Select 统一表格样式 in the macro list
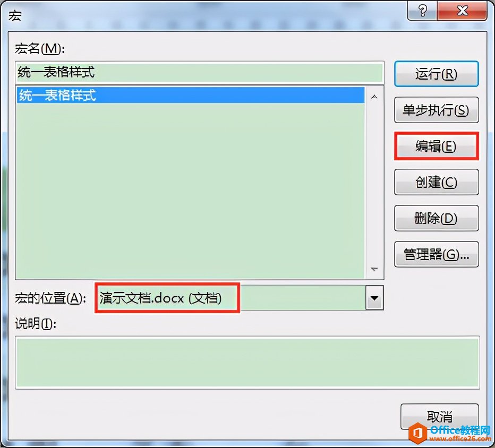This screenshot has height=448, width=495. point(191,95)
